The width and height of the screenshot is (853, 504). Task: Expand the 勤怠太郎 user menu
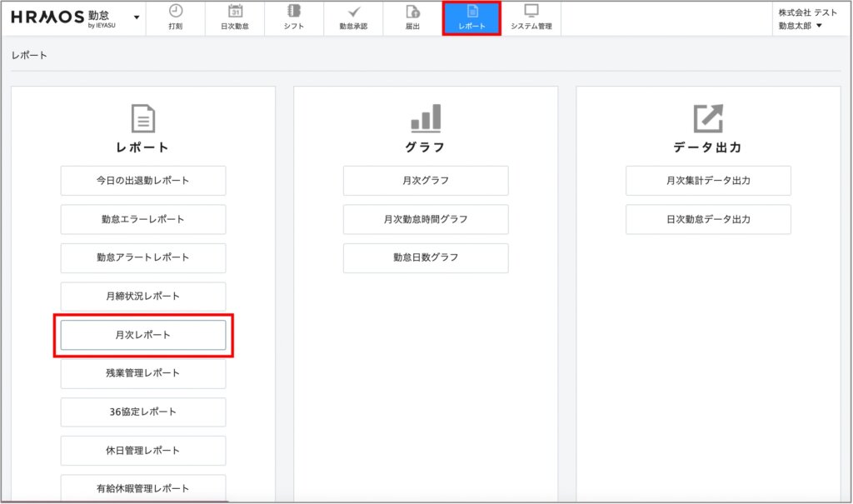800,26
